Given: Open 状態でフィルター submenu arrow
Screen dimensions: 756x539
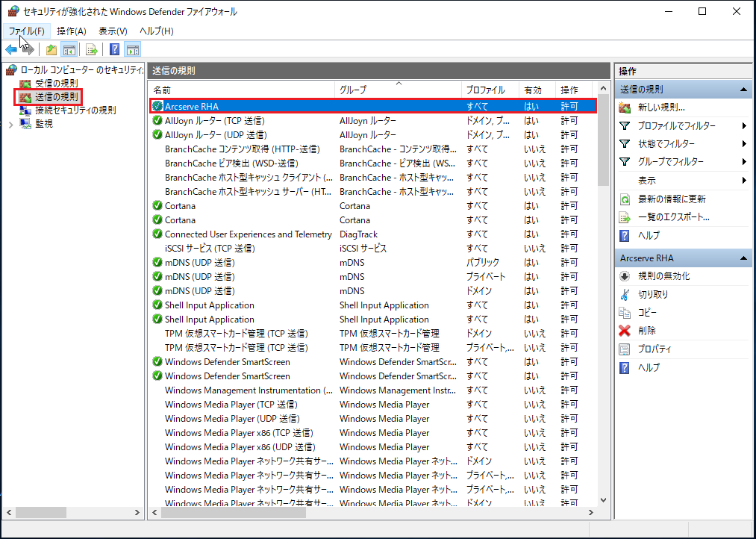Looking at the screenshot, I should click(x=744, y=143).
